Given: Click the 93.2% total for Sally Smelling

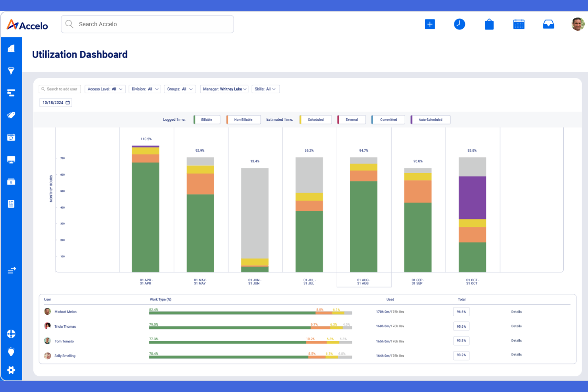Looking at the screenshot, I should [461, 355].
